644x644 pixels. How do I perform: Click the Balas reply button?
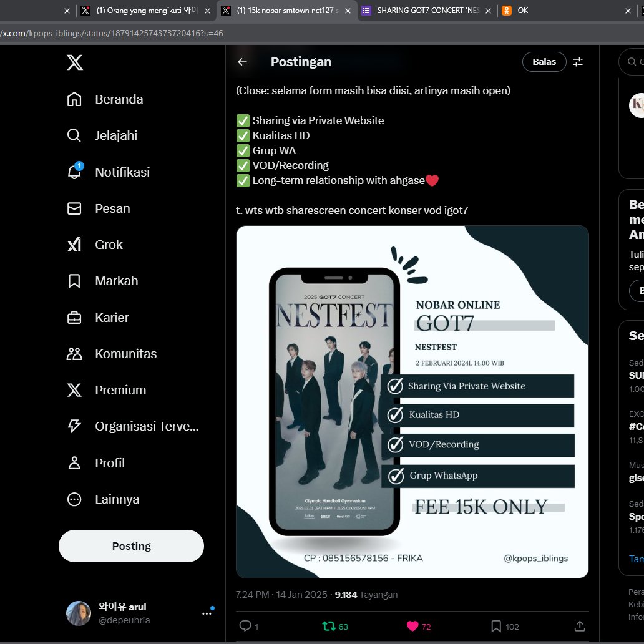coord(544,62)
